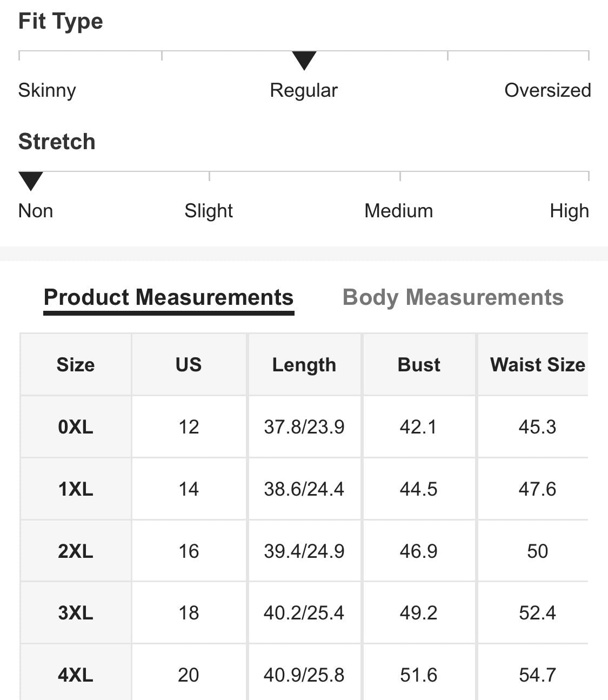Click the Slight label on Stretch scale
Viewport: 608px width, 700px height.
[209, 211]
